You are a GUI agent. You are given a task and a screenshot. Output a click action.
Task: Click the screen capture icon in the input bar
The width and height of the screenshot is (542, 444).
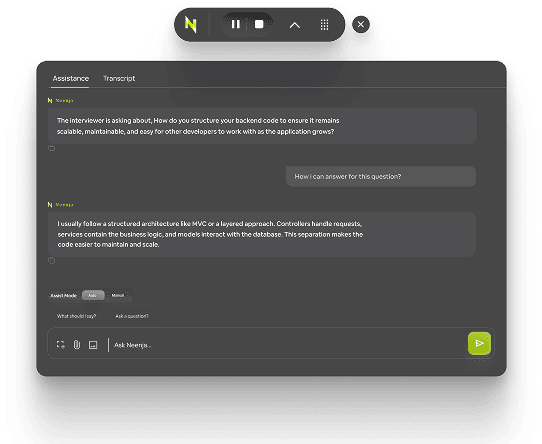click(x=60, y=344)
